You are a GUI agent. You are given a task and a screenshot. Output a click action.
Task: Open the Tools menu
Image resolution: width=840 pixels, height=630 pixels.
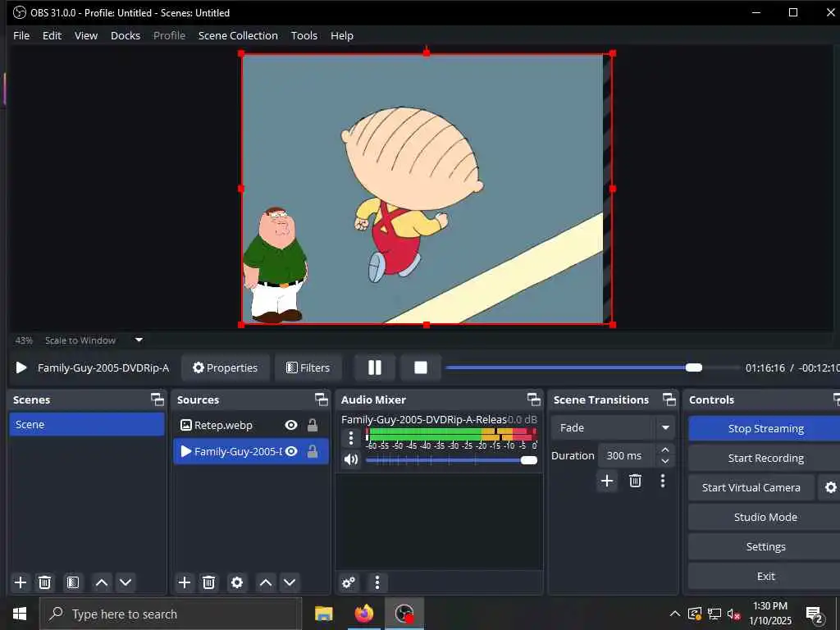coord(304,35)
